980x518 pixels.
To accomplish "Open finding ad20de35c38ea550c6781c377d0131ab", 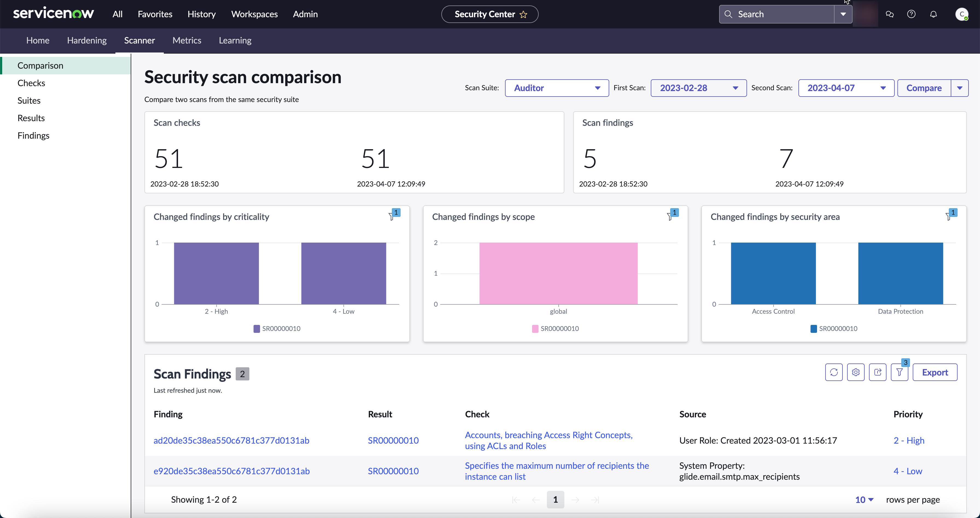I will click(x=231, y=440).
